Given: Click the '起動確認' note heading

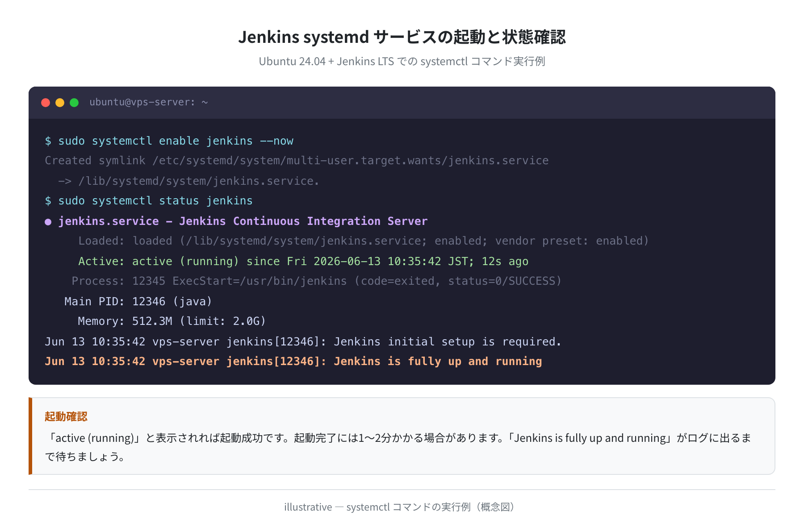Looking at the screenshot, I should coord(66,416).
